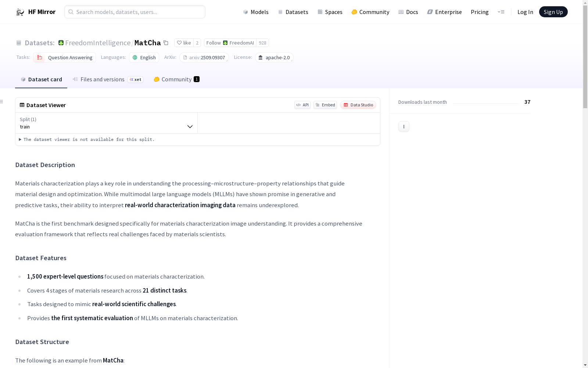Image resolution: width=588 pixels, height=368 pixels.
Task: Open the dataset viewer API button
Action: (x=302, y=105)
